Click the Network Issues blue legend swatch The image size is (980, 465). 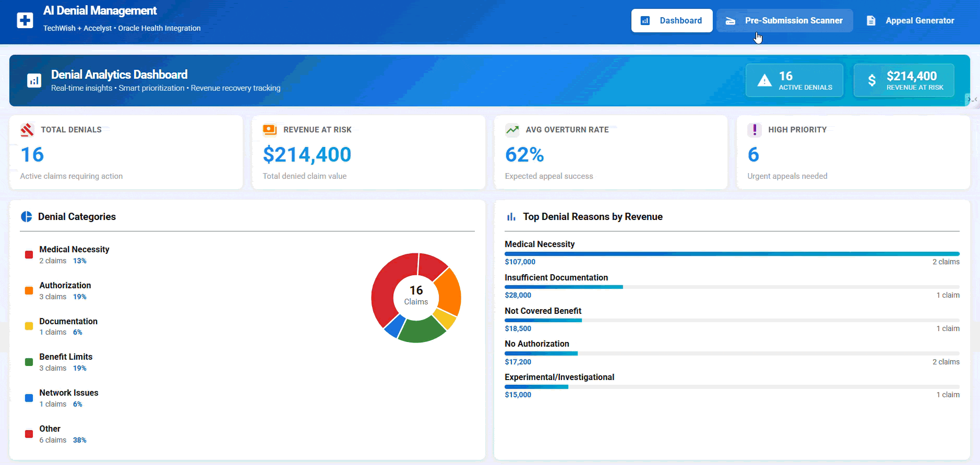[x=29, y=398]
